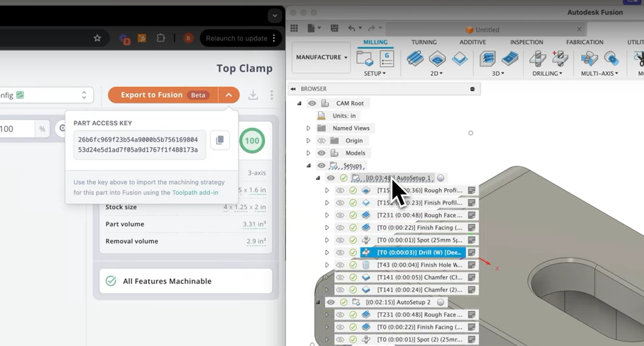This screenshot has height=346, width=644.
Task: Switch to the MILLING tab
Action: (375, 42)
